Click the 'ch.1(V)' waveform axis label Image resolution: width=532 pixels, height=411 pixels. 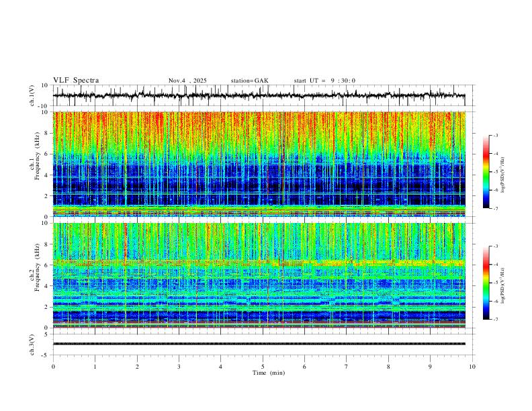tap(32, 95)
